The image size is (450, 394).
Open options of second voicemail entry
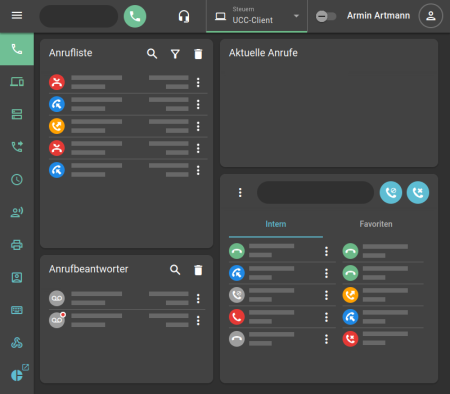(x=198, y=321)
